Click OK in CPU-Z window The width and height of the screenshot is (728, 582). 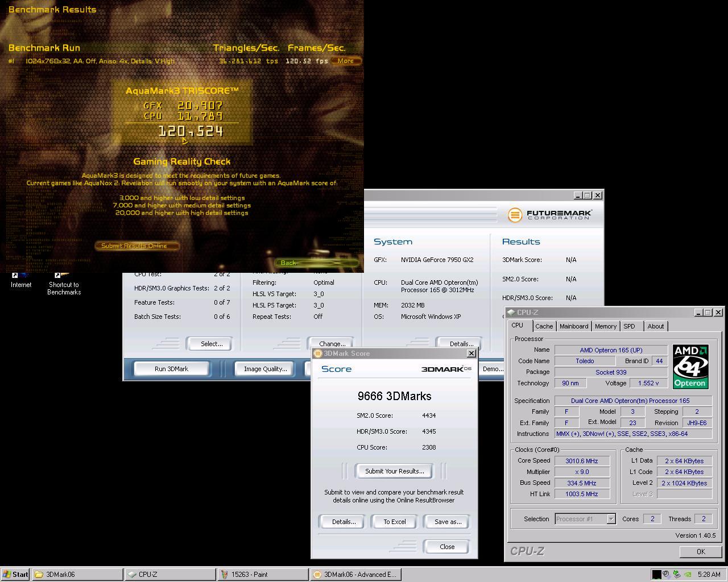pos(701,551)
